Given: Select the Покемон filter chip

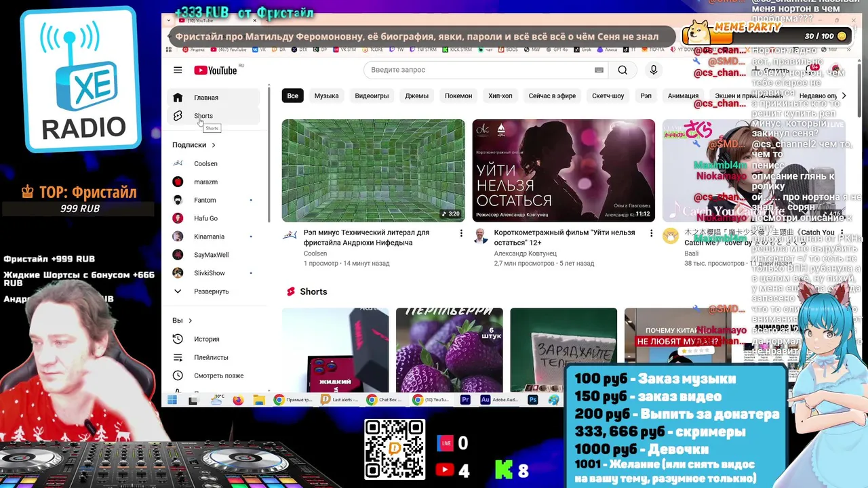Looking at the screenshot, I should pos(458,96).
